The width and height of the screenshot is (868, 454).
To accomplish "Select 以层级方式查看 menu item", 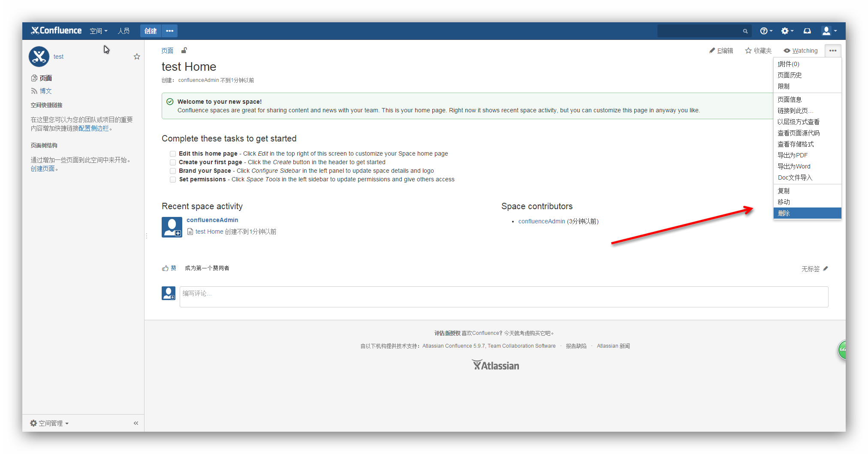I will click(x=807, y=122).
